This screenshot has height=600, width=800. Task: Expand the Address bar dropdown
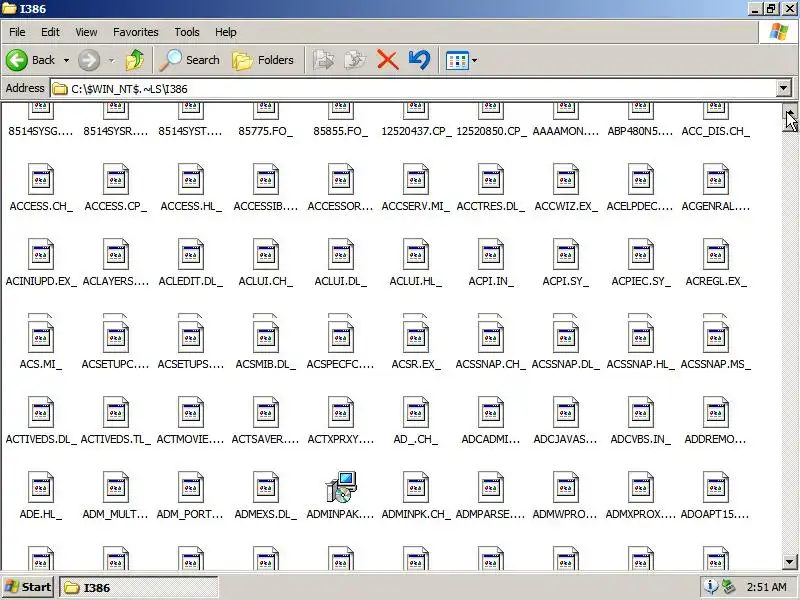[784, 88]
